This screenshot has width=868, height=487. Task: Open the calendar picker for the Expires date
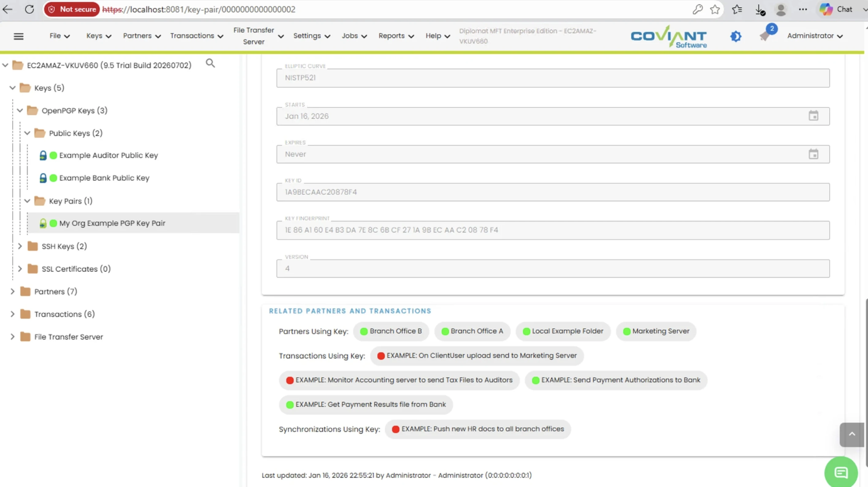tap(813, 154)
